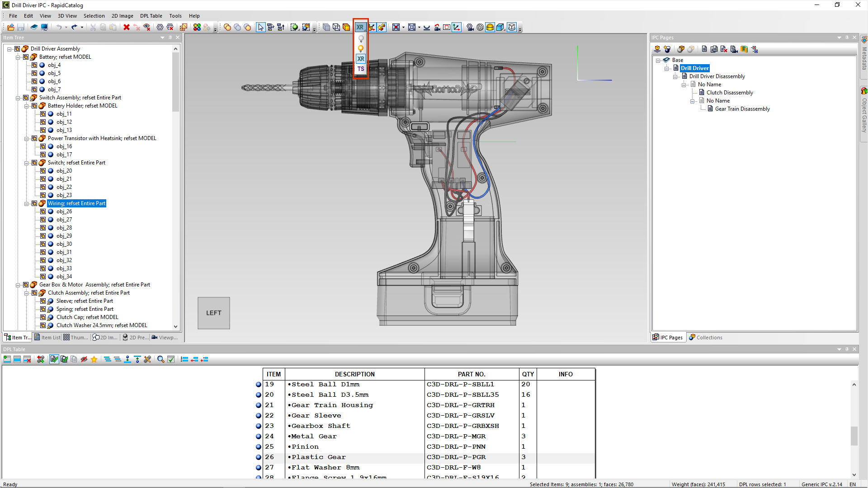Click the DPL table vertical scrollbar thumb
The image size is (868, 488).
click(854, 436)
